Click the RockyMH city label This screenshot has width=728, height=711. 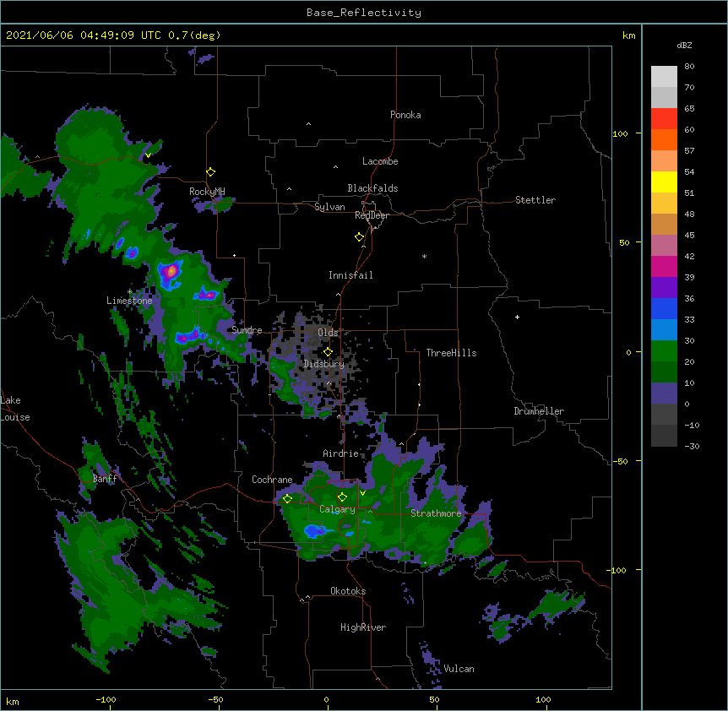(207, 192)
